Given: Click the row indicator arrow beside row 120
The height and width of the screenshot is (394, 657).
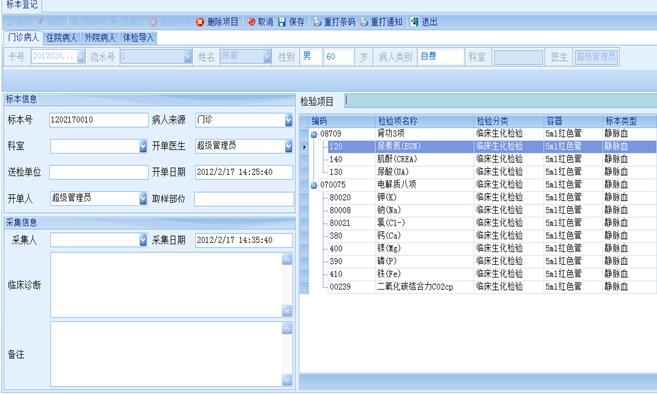Looking at the screenshot, I should pos(304,147).
